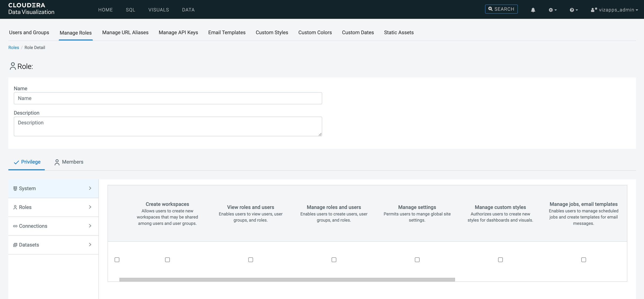Go to Custom Colors tab

click(x=315, y=32)
